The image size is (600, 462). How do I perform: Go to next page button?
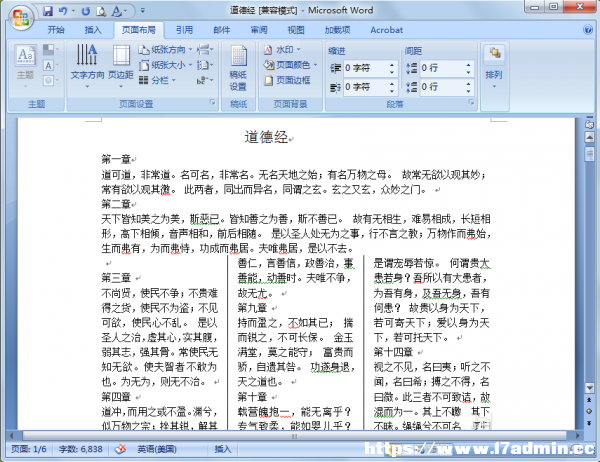590,423
